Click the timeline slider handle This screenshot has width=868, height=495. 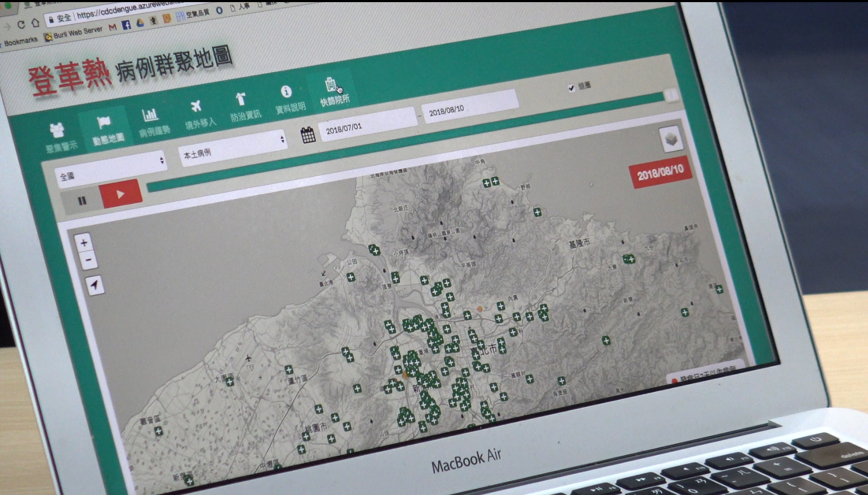pos(671,95)
